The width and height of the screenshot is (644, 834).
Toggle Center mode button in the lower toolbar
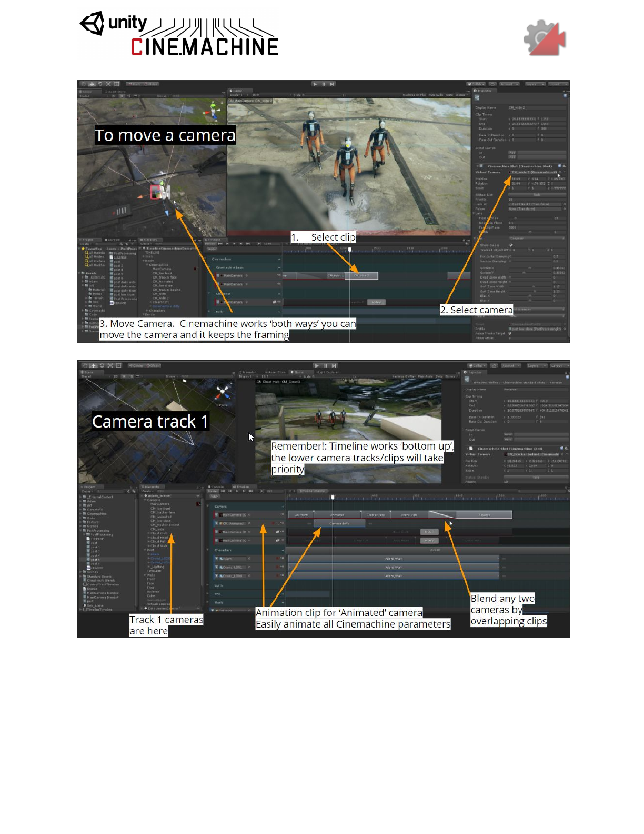pos(137,365)
